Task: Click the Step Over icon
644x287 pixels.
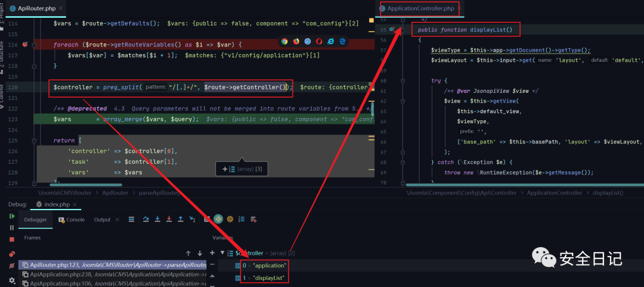Action: [x=146, y=220]
